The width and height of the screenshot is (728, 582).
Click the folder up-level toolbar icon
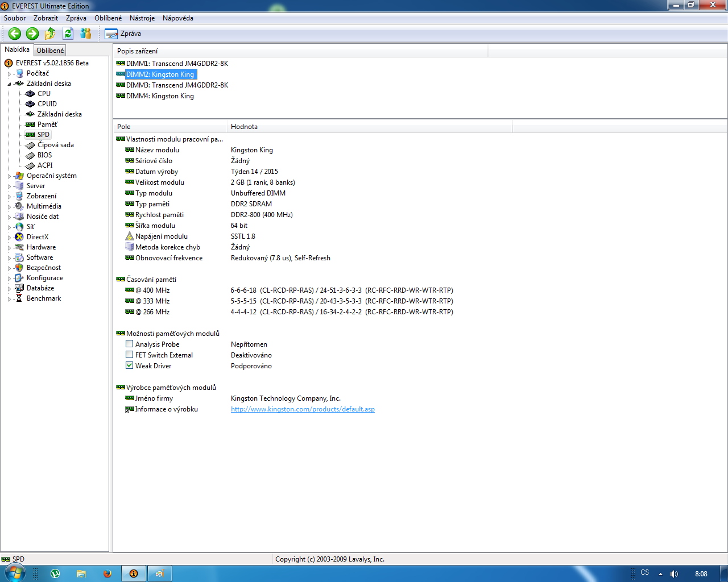pyautogui.click(x=50, y=34)
